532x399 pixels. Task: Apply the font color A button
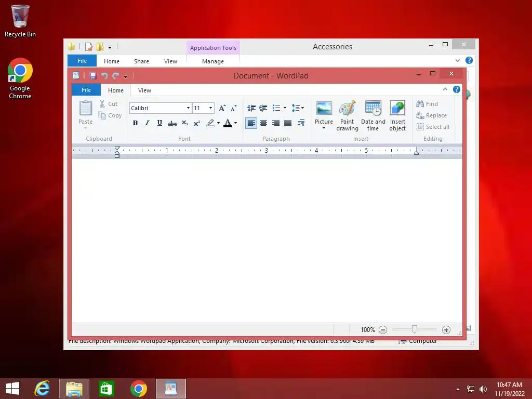click(x=228, y=123)
